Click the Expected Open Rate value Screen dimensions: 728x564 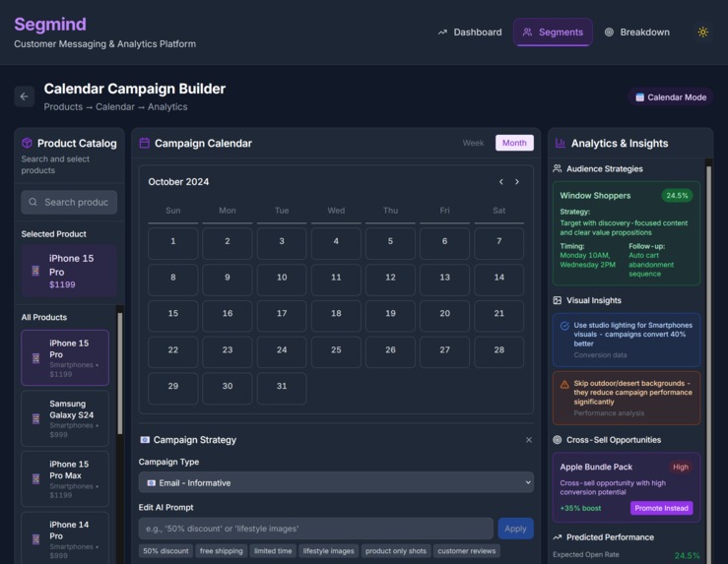687,555
